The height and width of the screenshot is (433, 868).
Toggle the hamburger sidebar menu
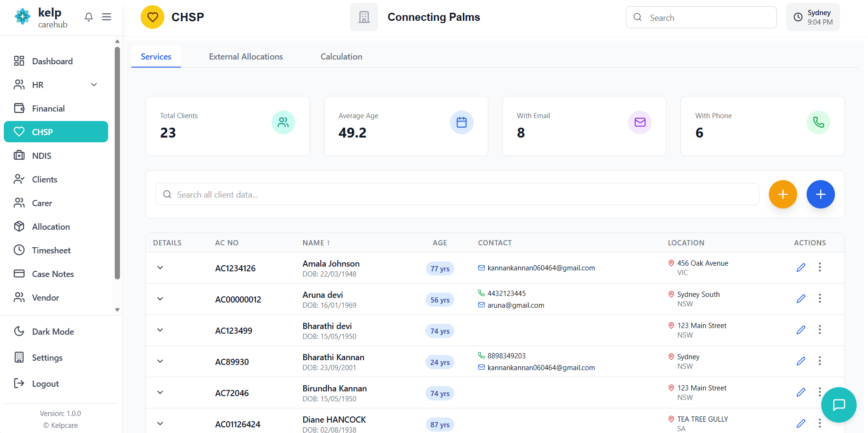coord(107,17)
